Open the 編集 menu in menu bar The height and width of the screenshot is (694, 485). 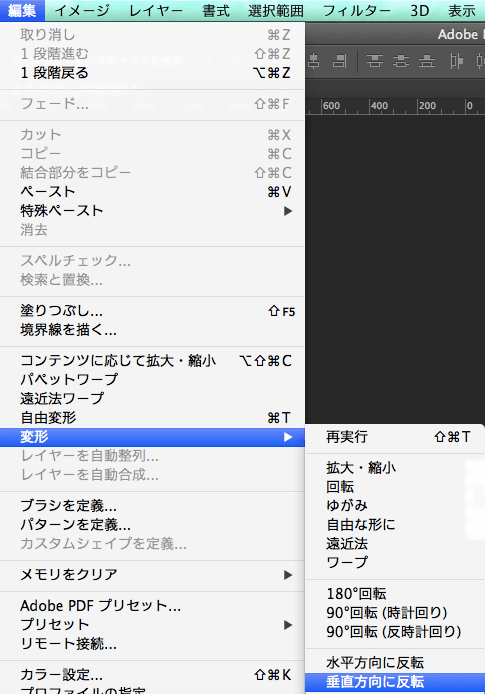click(x=22, y=11)
